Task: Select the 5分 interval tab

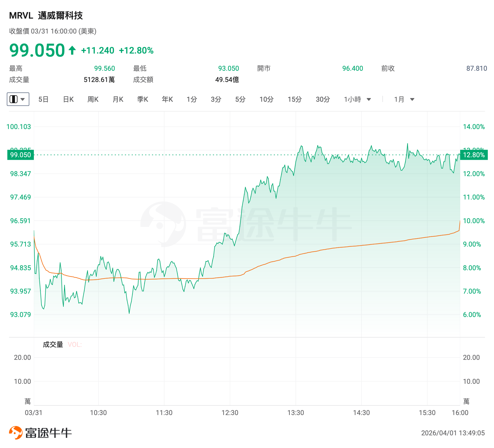Action: (241, 99)
